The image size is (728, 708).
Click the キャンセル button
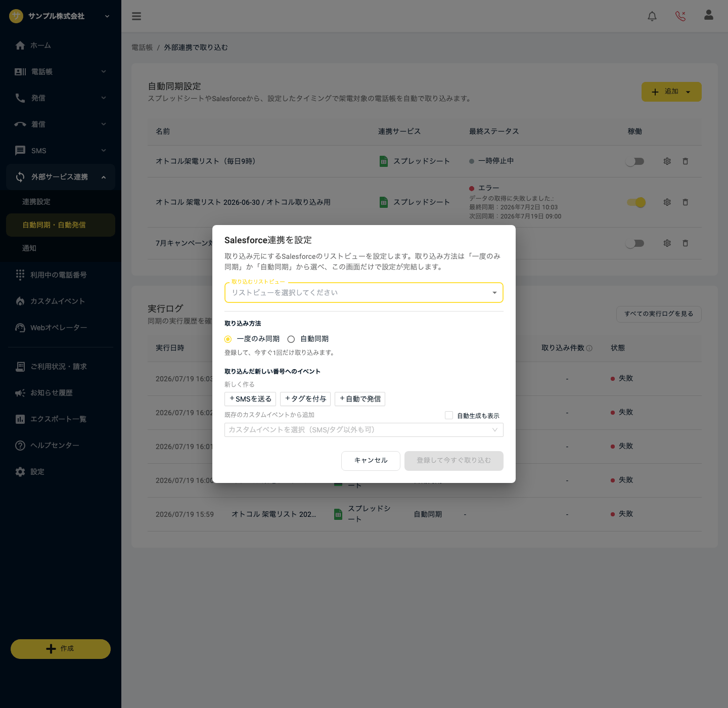371,461
